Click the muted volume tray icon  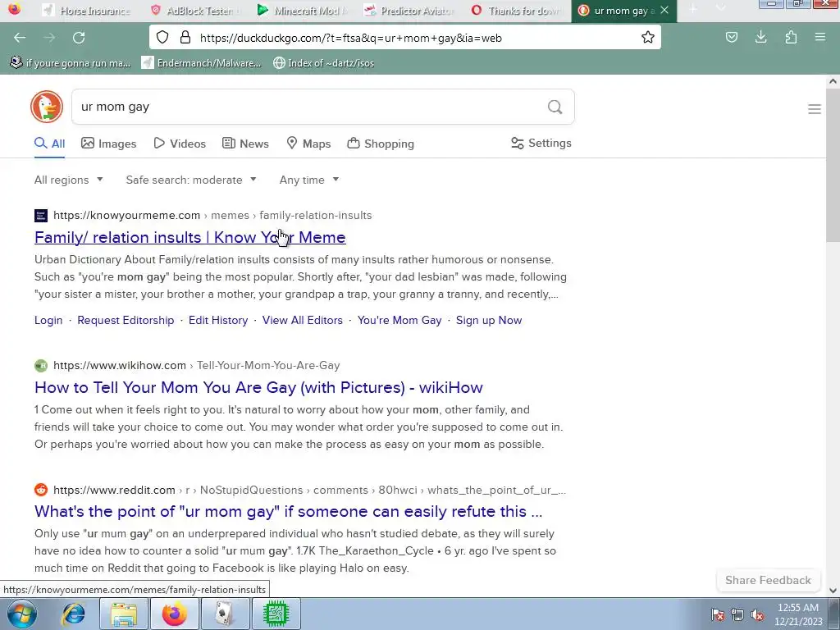[757, 614]
